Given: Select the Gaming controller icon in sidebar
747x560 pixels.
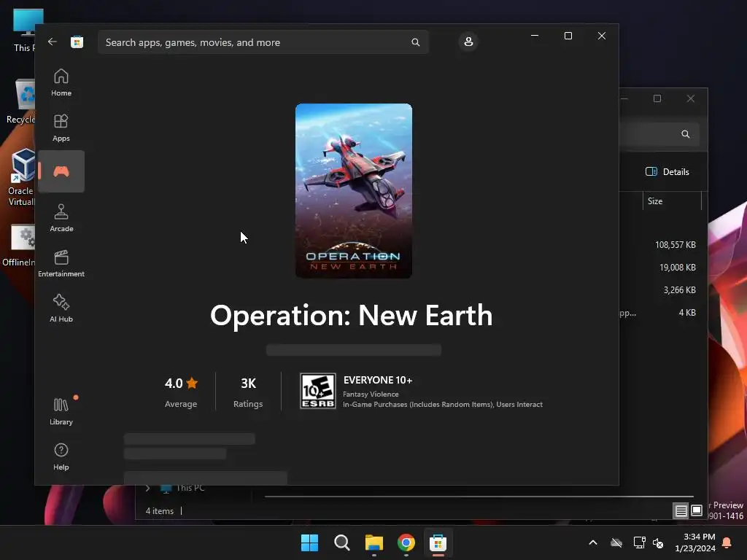Looking at the screenshot, I should pos(61,171).
